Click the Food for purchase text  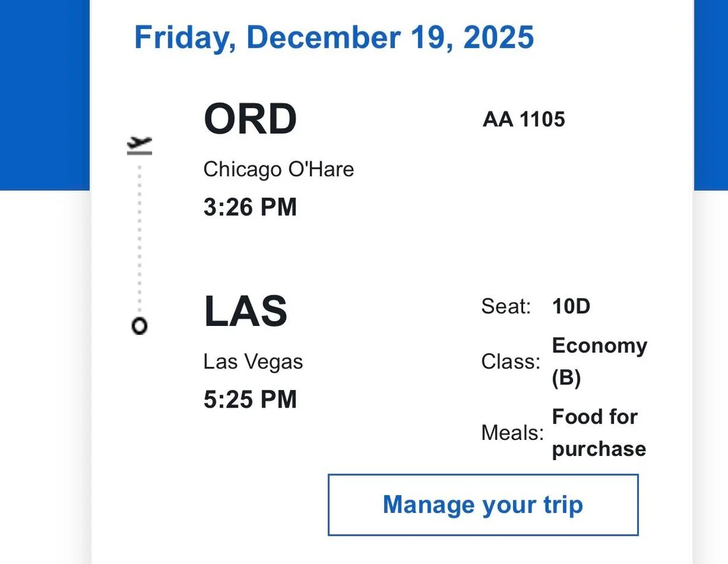(x=599, y=432)
